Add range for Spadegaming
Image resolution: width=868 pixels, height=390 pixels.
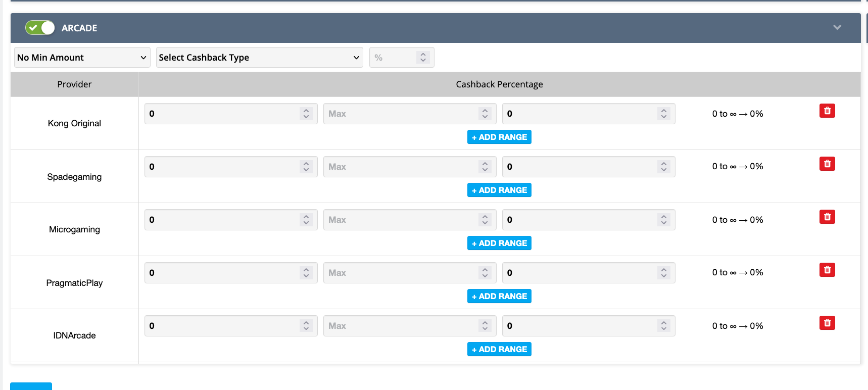(x=499, y=190)
